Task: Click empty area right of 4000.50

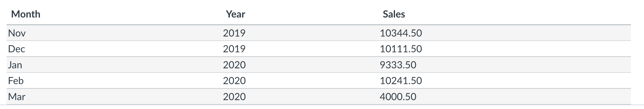Action: coord(525,97)
